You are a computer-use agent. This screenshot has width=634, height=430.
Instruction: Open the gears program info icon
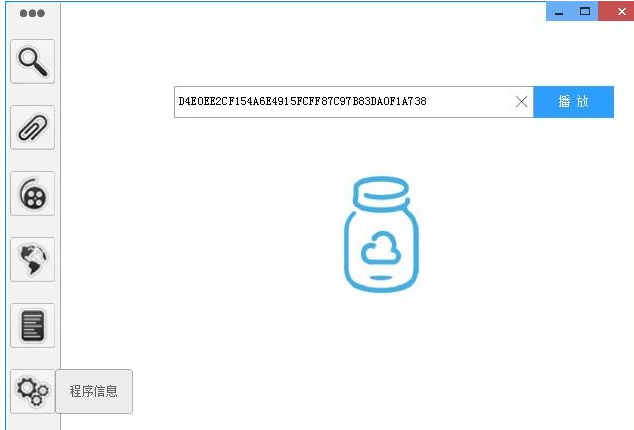[x=32, y=391]
